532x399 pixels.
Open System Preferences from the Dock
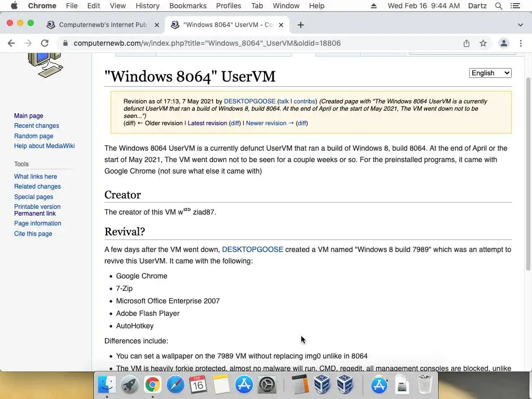[267, 385]
